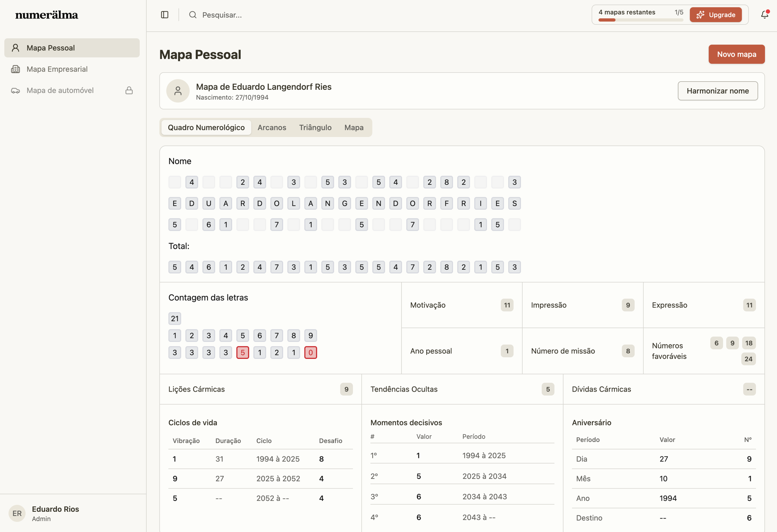Image resolution: width=777 pixels, height=532 pixels.
Task: Click the Motivação value 11
Action: (x=507, y=305)
